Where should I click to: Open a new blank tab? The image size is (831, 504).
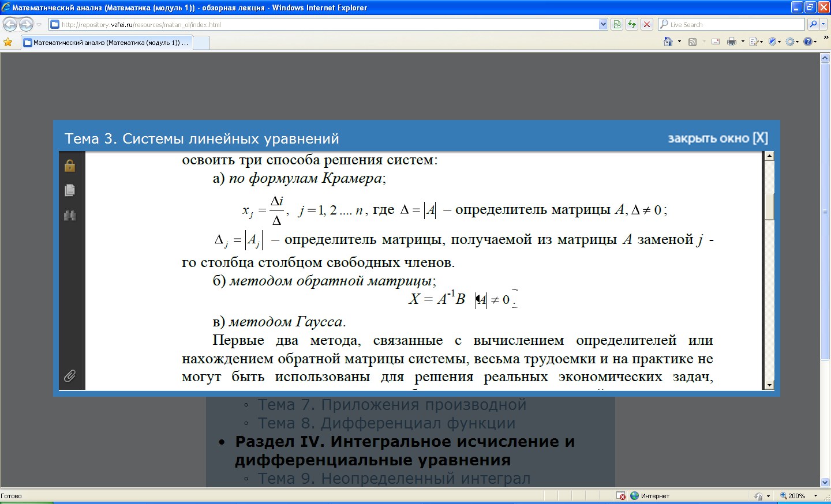[x=201, y=43]
